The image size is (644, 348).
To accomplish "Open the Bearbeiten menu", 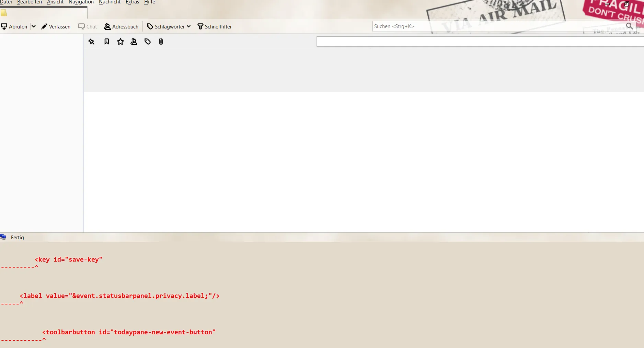I will click(30, 2).
